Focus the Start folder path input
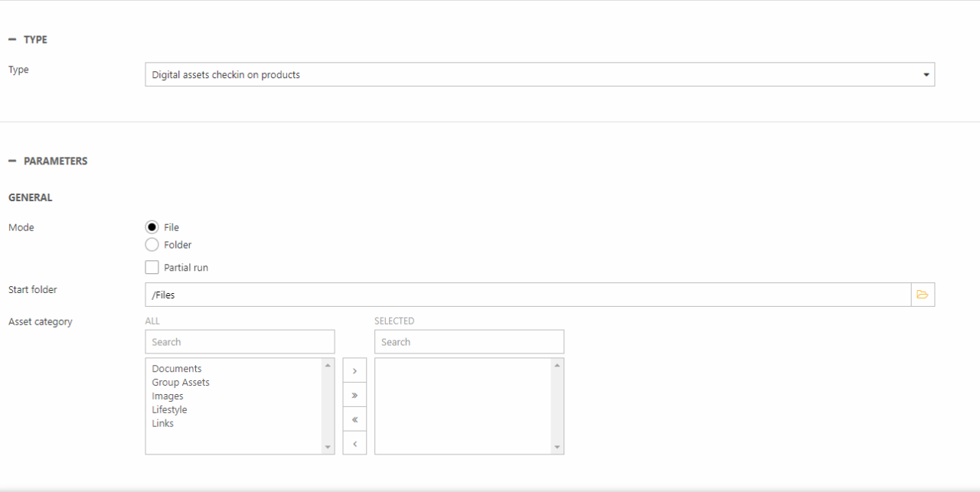 click(527, 295)
